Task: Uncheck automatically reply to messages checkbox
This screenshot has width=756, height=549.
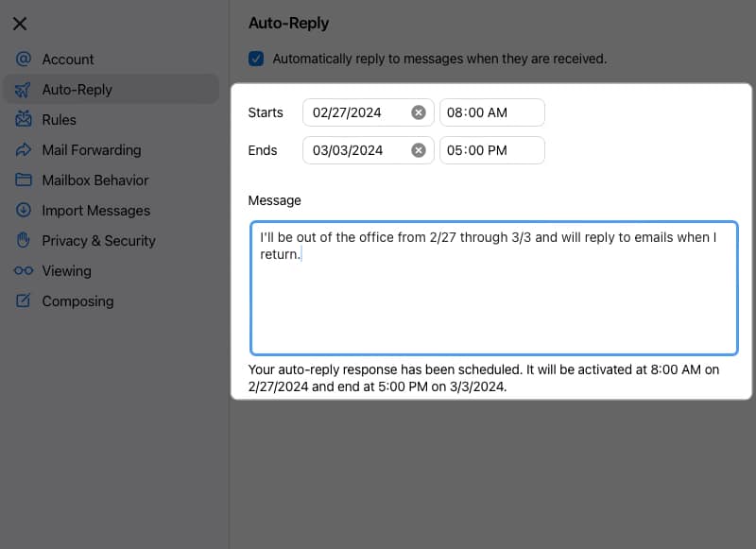Action: (x=256, y=59)
